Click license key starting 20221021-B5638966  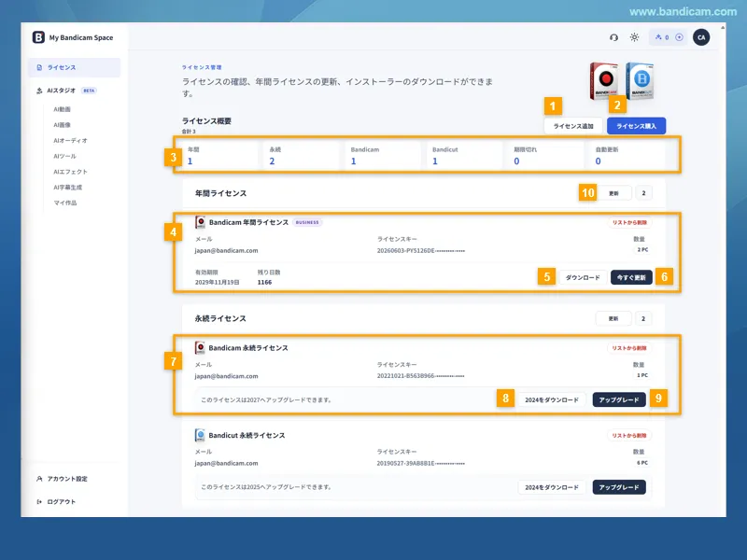(x=421, y=376)
